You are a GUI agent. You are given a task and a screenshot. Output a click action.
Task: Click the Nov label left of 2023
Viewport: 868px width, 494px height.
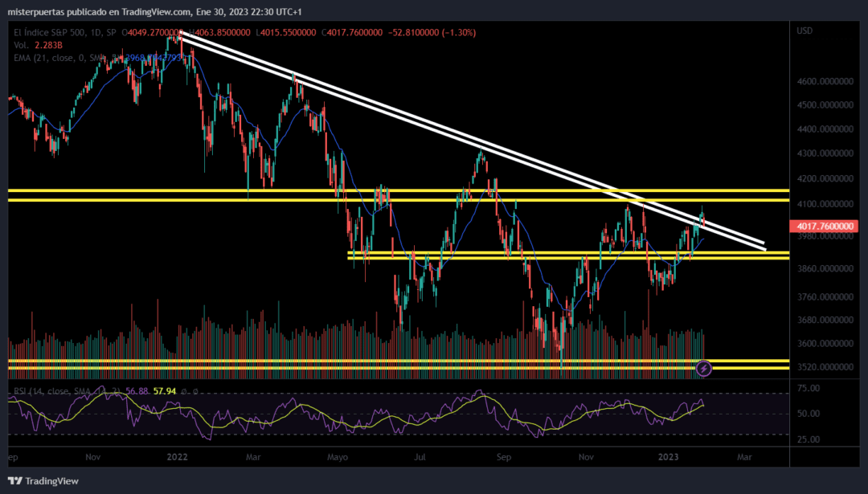tap(586, 457)
